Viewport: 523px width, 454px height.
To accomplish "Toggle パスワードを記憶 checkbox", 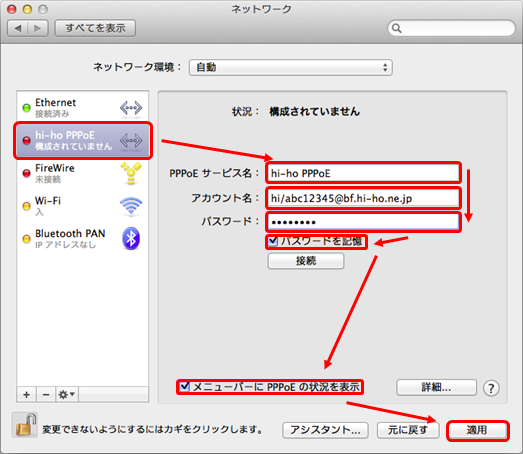I will click(273, 241).
